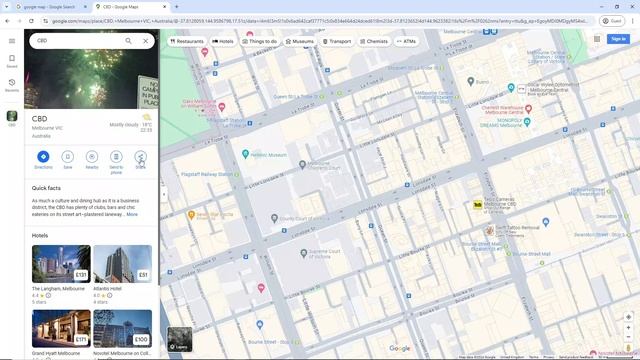Filter map by Hotels chip
Image resolution: width=640 pixels, height=360 pixels.
click(223, 41)
